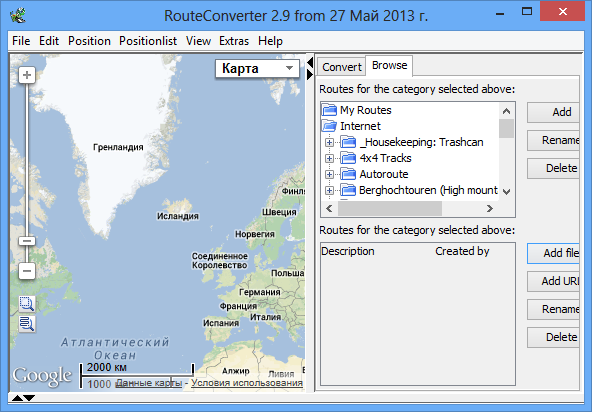Click the right-pointing arrow on the map divider

tap(310, 74)
